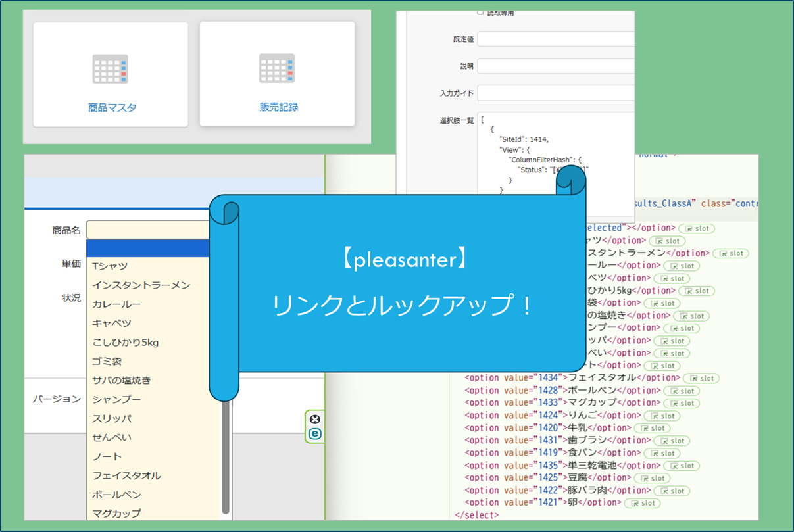Choose せんべい from the dropdown list

point(112,437)
